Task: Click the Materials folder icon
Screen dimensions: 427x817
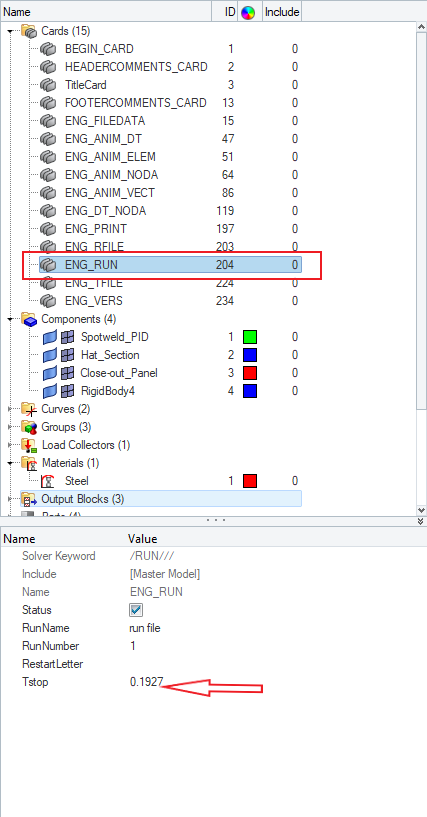Action: (x=29, y=463)
